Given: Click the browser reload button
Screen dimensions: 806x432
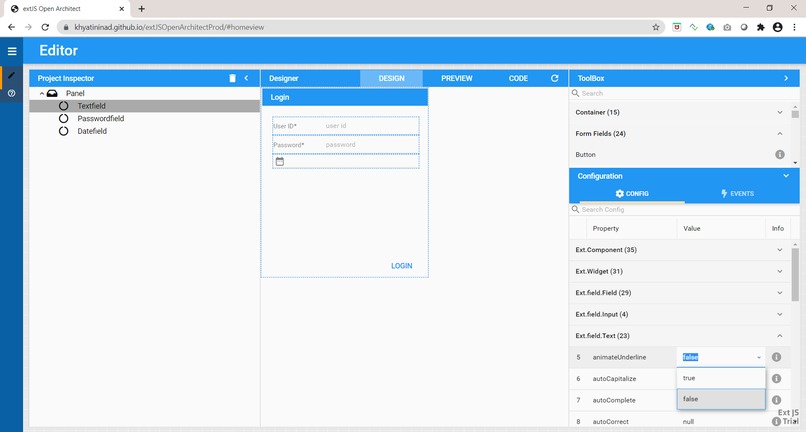Looking at the screenshot, I should click(45, 27).
